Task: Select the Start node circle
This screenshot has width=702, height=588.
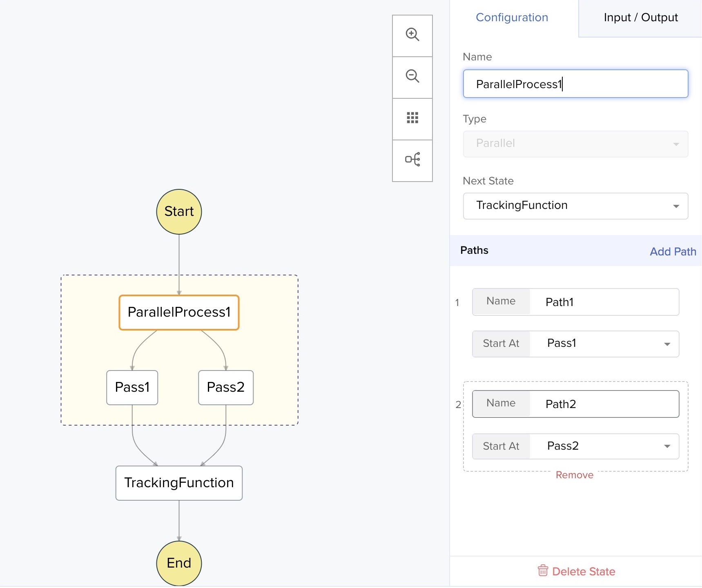Action: 179,212
